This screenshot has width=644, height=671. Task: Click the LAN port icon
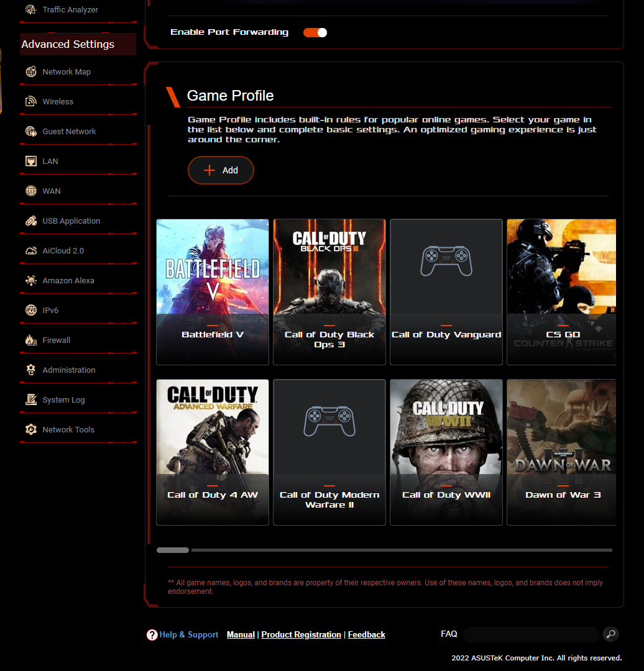point(31,162)
